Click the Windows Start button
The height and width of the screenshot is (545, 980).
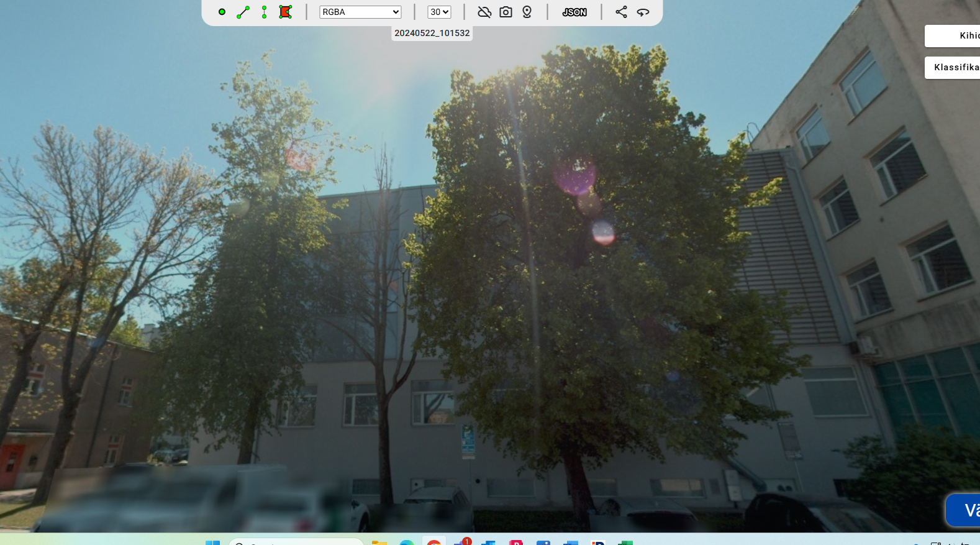[x=212, y=542]
